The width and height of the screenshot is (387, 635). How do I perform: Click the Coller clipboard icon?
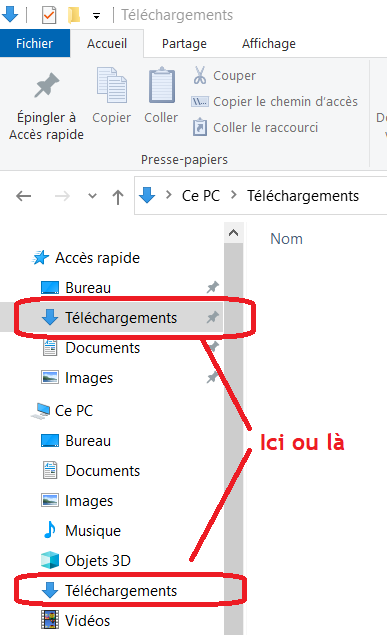162,85
